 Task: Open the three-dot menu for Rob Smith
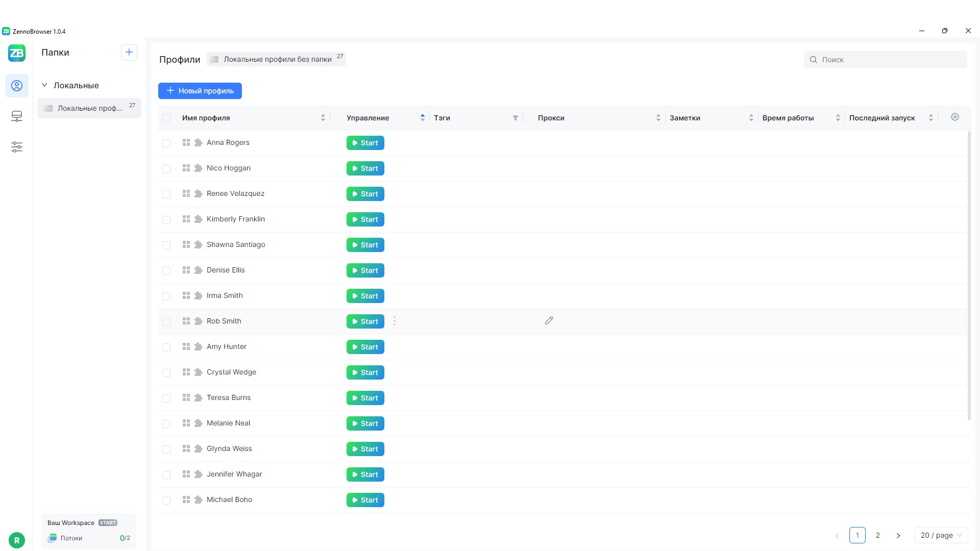[x=395, y=321]
